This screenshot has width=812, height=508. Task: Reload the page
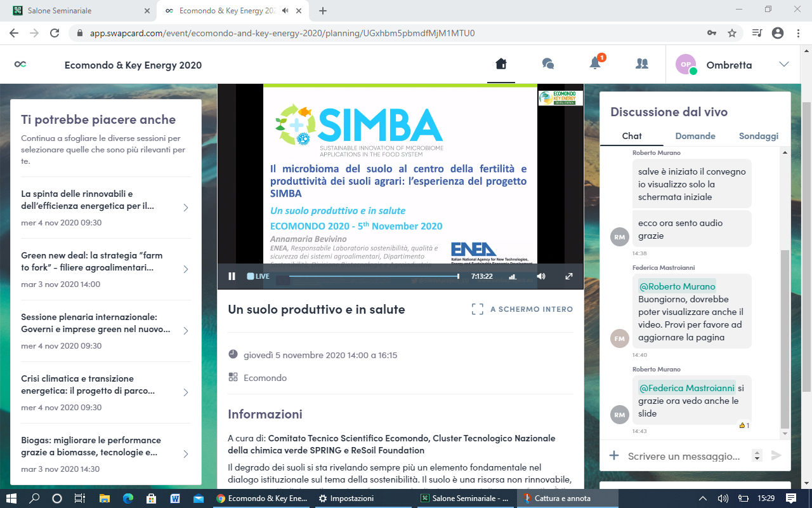[55, 33]
